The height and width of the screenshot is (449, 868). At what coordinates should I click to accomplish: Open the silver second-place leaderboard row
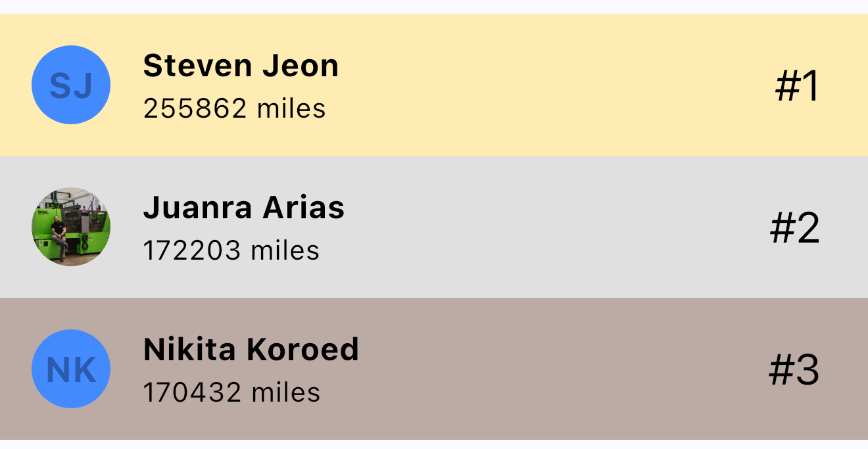point(526,227)
